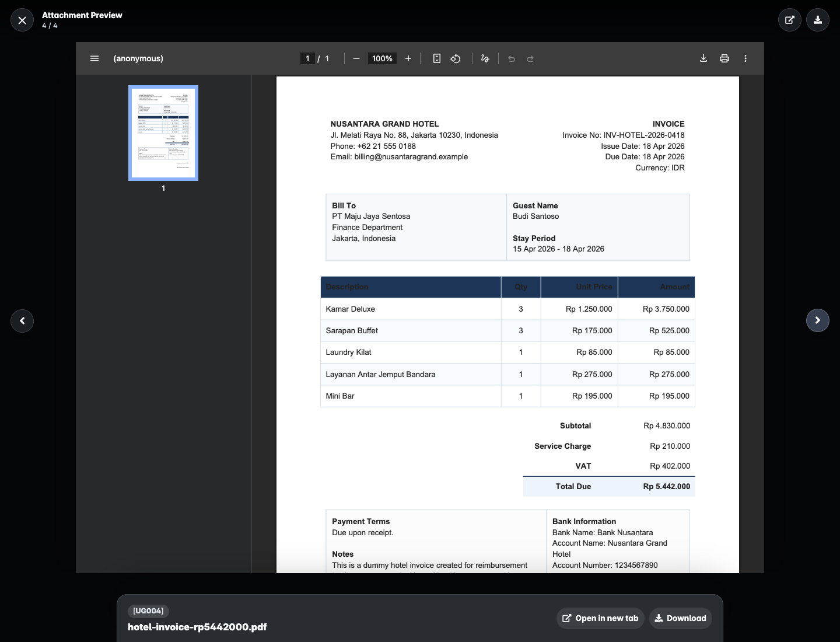This screenshot has height=642, width=840.
Task: Open the annotation drawing tool
Action: [x=485, y=58]
